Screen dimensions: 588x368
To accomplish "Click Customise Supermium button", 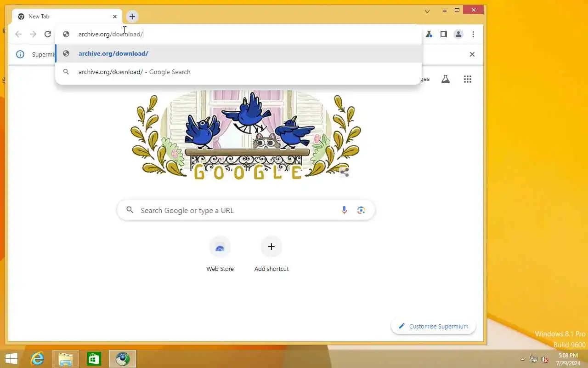I will 433,326.
